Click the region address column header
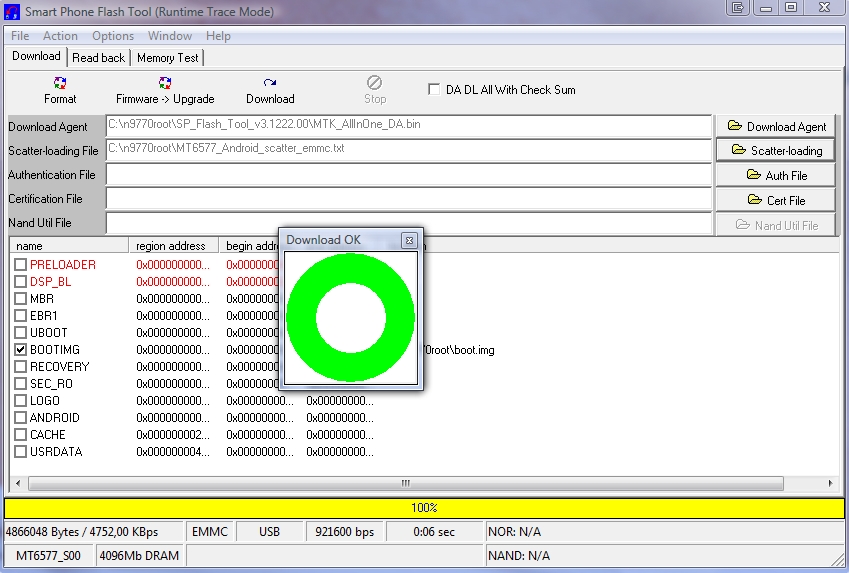 pyautogui.click(x=174, y=246)
